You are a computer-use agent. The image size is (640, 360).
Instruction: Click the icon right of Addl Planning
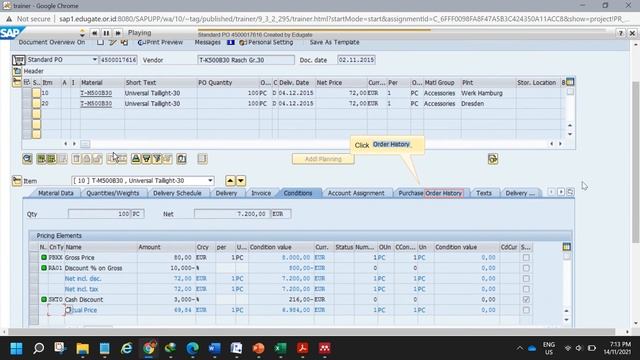(493, 159)
